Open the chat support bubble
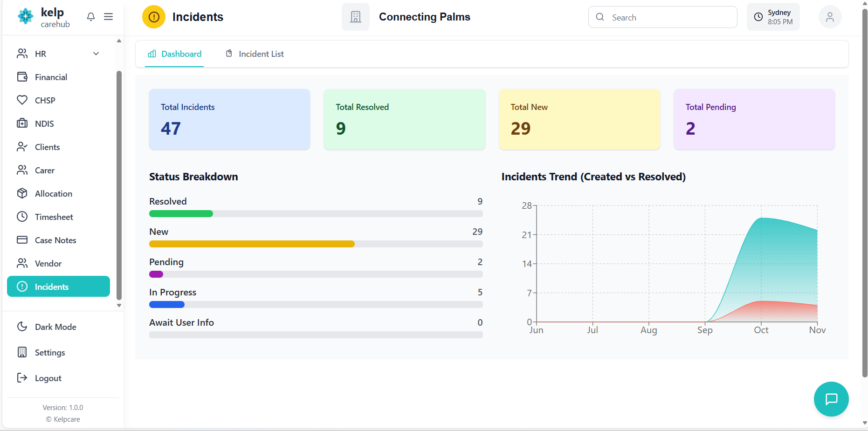 [x=831, y=399]
